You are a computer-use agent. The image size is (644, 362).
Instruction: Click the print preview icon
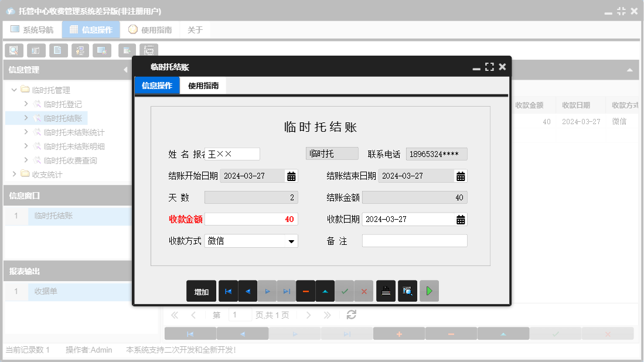point(407,291)
